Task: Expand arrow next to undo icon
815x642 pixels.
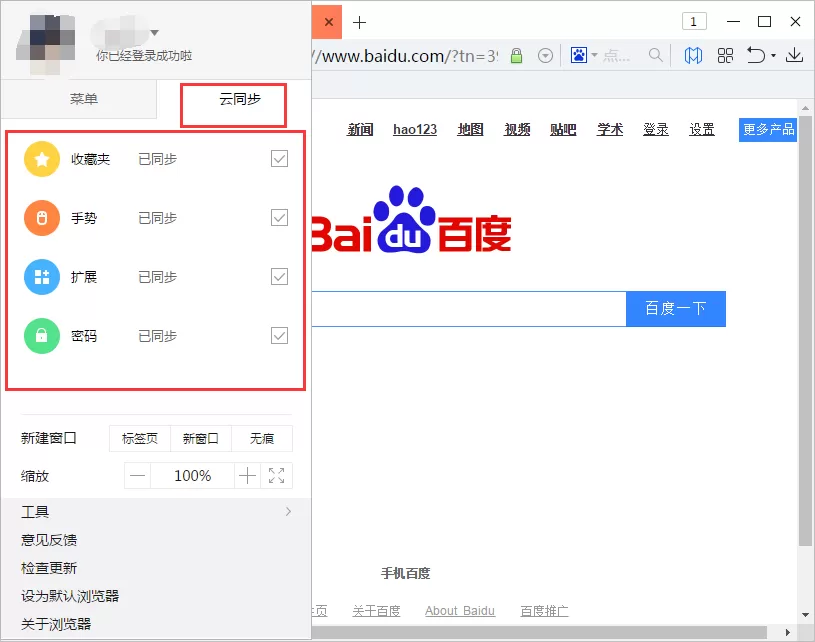Action: tap(773, 56)
